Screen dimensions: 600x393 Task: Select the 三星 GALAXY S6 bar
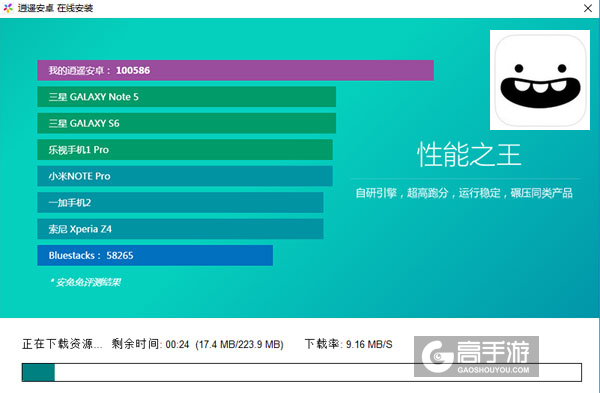(x=186, y=123)
